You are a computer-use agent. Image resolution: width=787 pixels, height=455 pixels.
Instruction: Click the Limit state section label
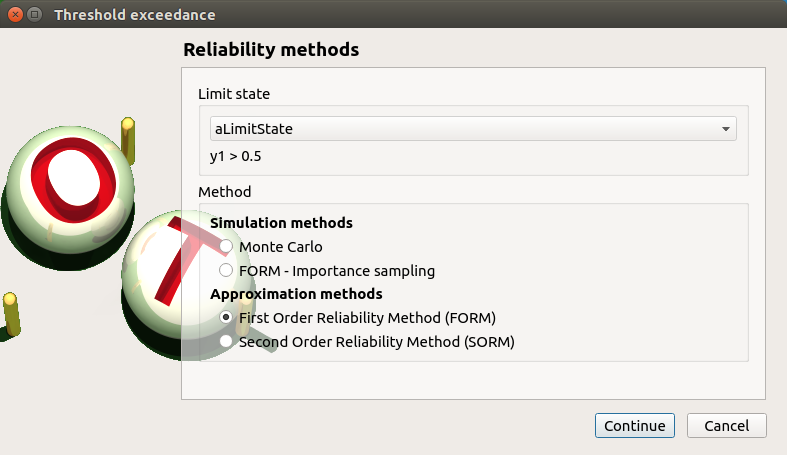coord(234,94)
